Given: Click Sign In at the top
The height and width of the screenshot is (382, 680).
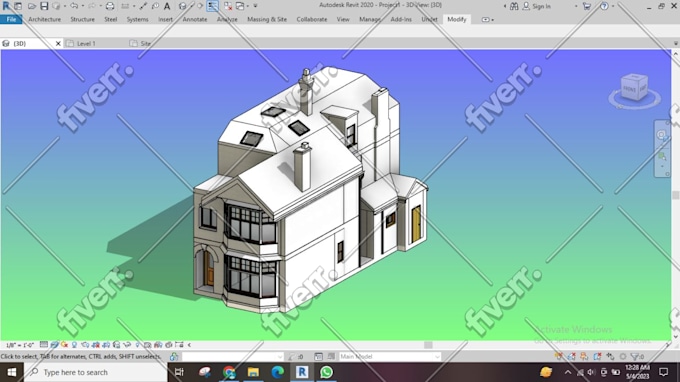Looking at the screenshot, I should tap(541, 6).
